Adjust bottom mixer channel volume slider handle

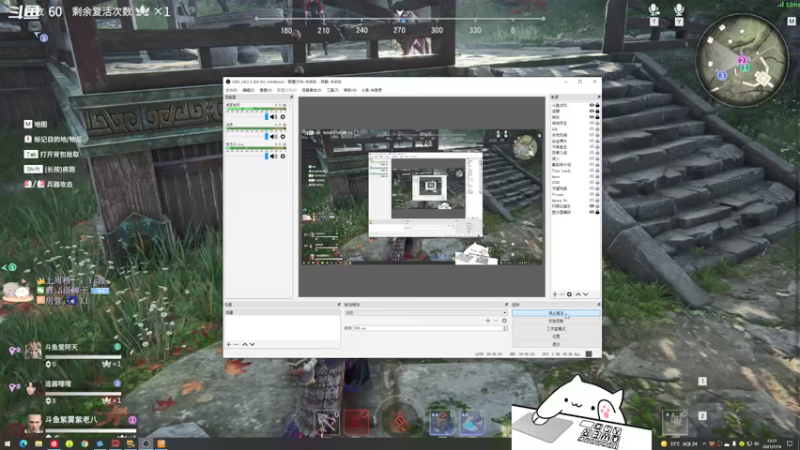click(266, 156)
